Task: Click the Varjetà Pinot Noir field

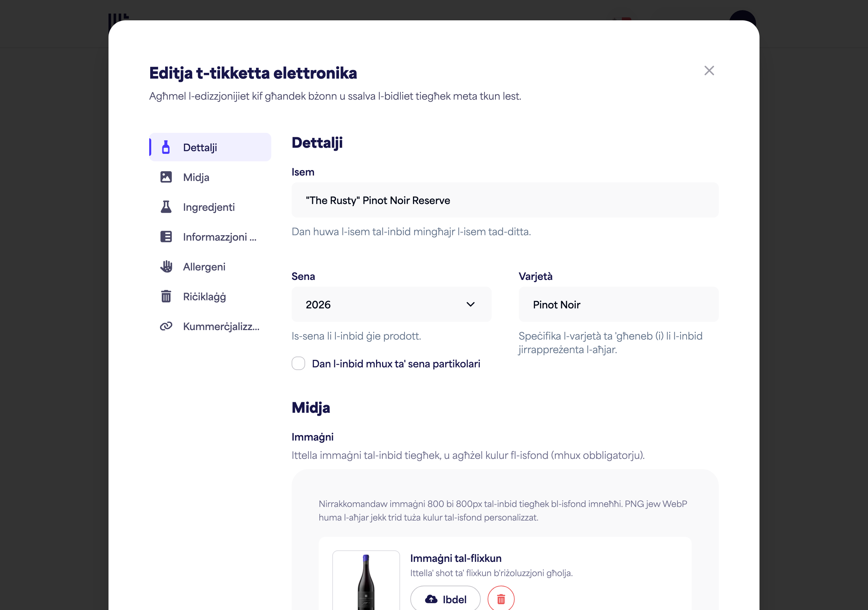Action: (618, 305)
